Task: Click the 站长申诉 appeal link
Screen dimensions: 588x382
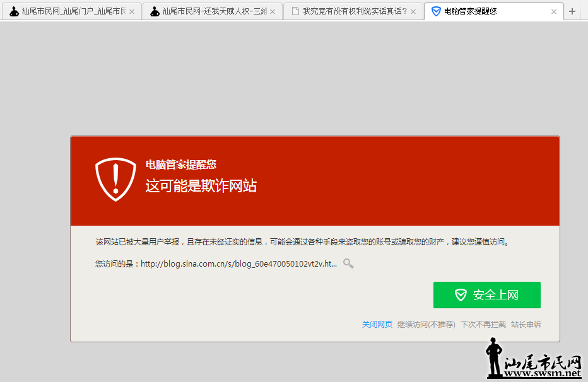Action: (526, 324)
